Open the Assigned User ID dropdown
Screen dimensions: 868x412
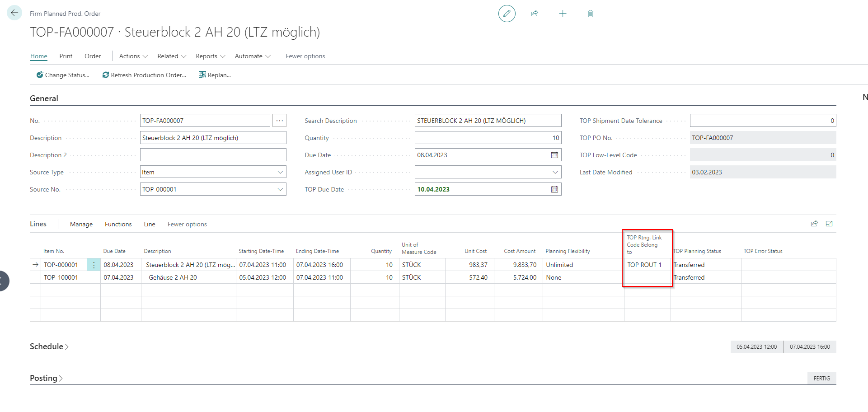pos(555,172)
